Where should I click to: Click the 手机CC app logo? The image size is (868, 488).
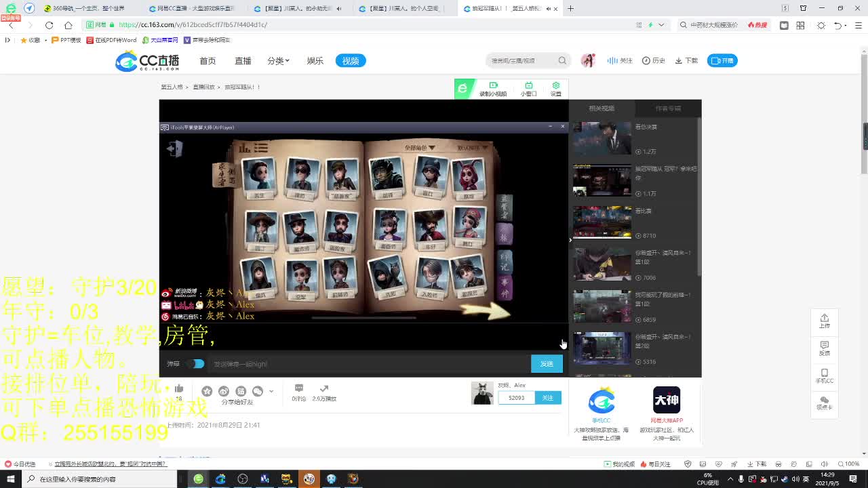point(601,401)
